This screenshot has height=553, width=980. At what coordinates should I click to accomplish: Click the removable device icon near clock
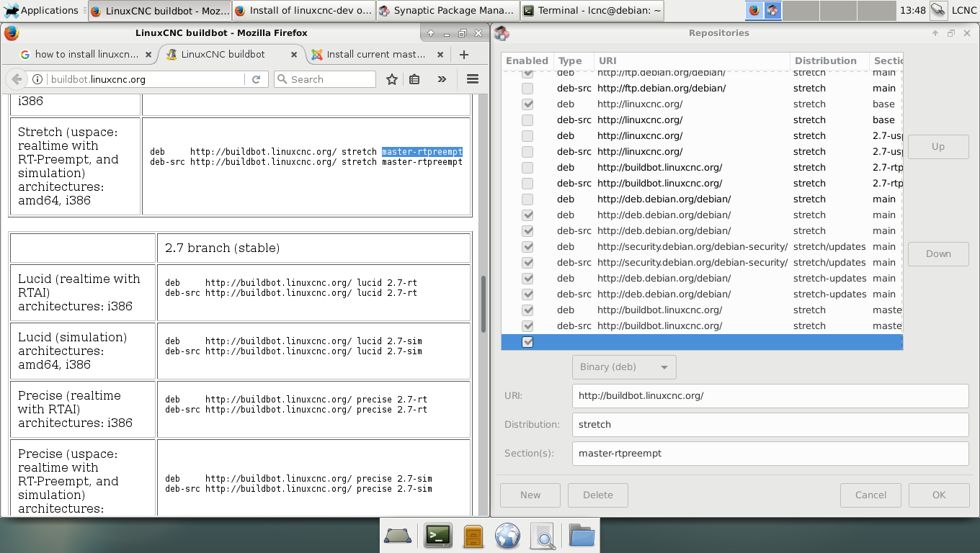[938, 10]
